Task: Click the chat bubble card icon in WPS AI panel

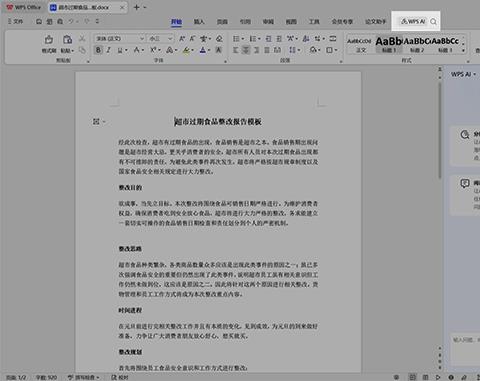Action: pos(465,183)
